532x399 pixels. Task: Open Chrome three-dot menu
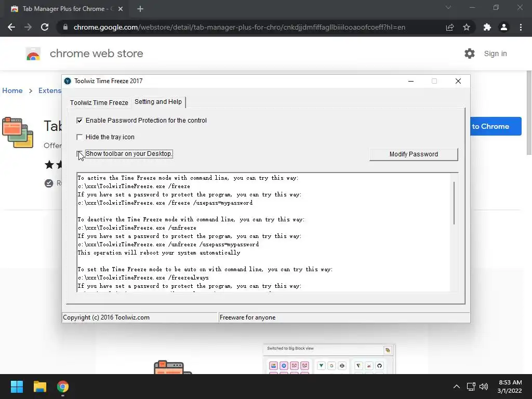[x=521, y=27]
